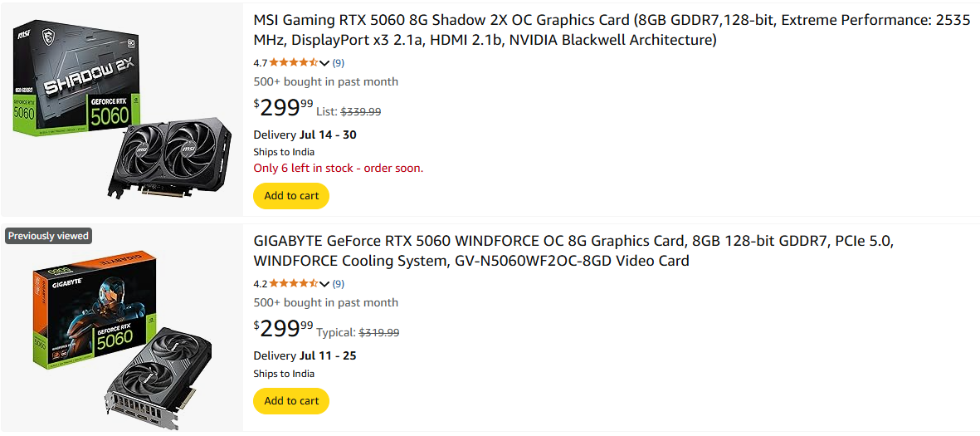Screen dimensions: 980x436
Task: Expand the rating dropdown arrow for GIGABYTE card
Action: [324, 284]
